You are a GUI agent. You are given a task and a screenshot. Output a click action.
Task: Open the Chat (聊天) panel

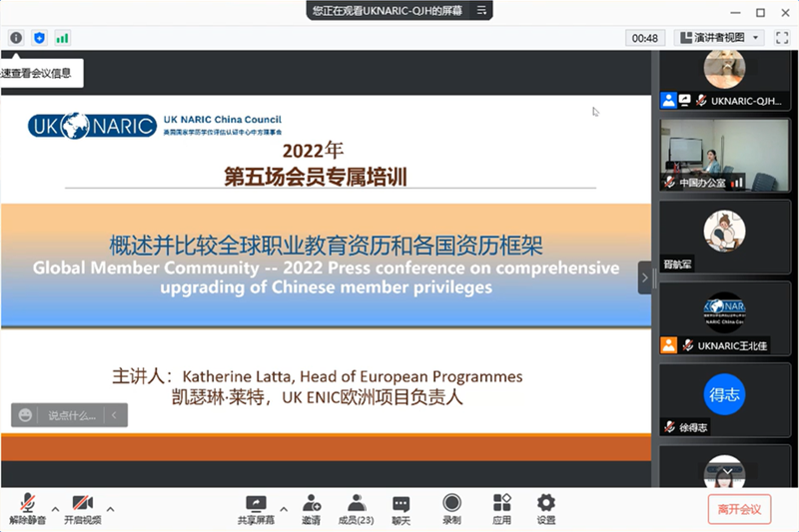click(400, 508)
